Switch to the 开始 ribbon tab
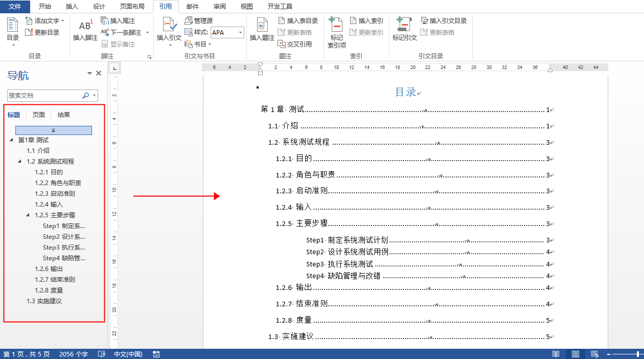Viewport: 644px width, 359px height. coord(45,7)
